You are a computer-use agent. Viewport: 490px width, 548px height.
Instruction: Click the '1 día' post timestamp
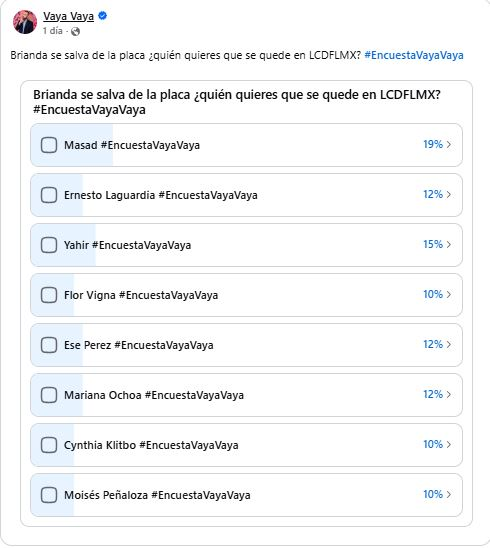click(53, 31)
